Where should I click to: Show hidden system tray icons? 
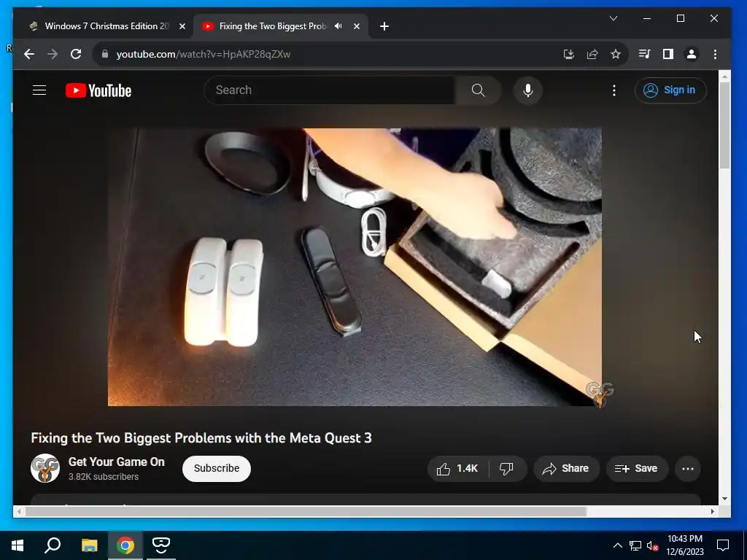tap(617, 545)
